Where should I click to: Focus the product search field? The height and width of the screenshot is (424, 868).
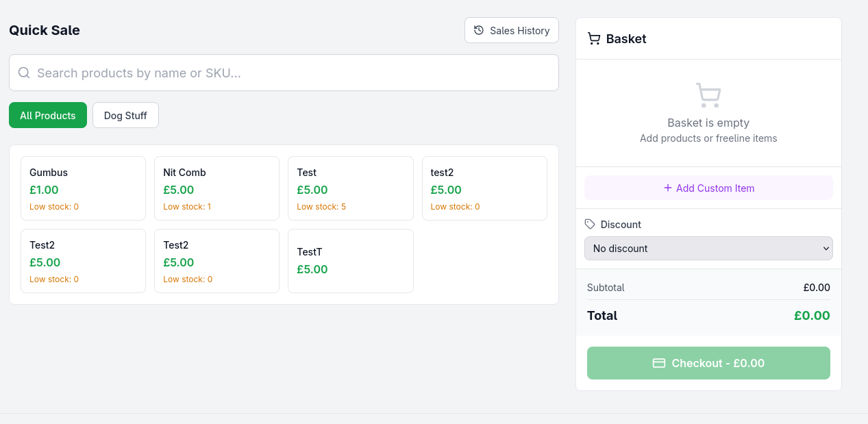point(295,73)
